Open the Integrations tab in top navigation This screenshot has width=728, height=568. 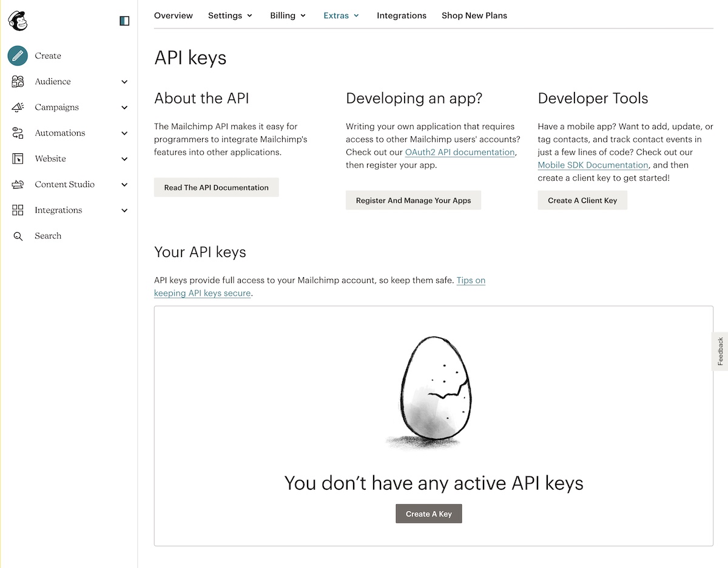point(402,15)
